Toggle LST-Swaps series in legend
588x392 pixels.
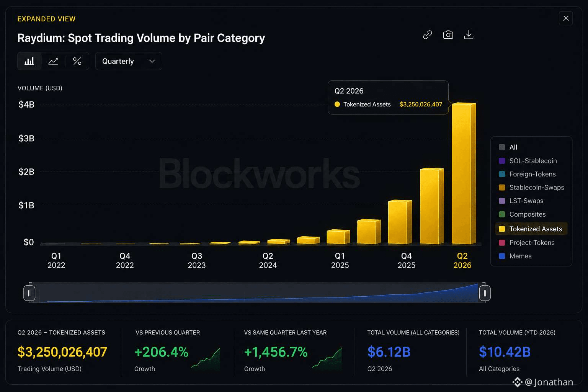tap(521, 201)
